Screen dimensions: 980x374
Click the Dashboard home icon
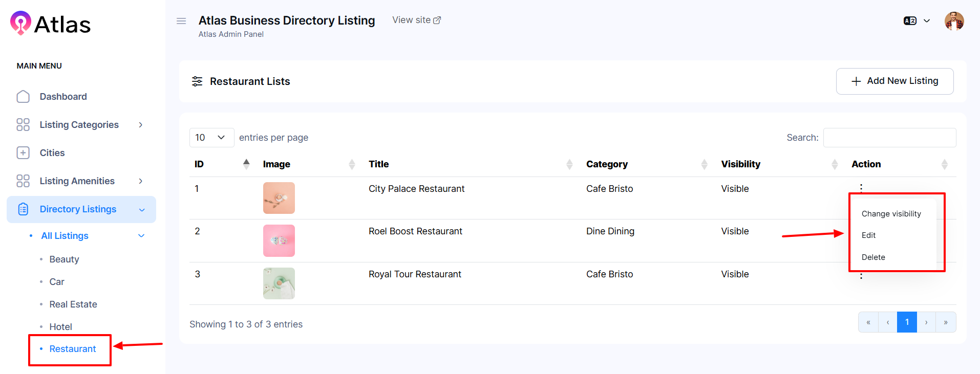click(23, 97)
